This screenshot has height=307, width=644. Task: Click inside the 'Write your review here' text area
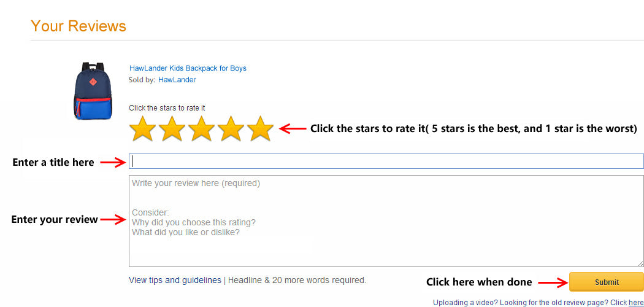coord(386,221)
